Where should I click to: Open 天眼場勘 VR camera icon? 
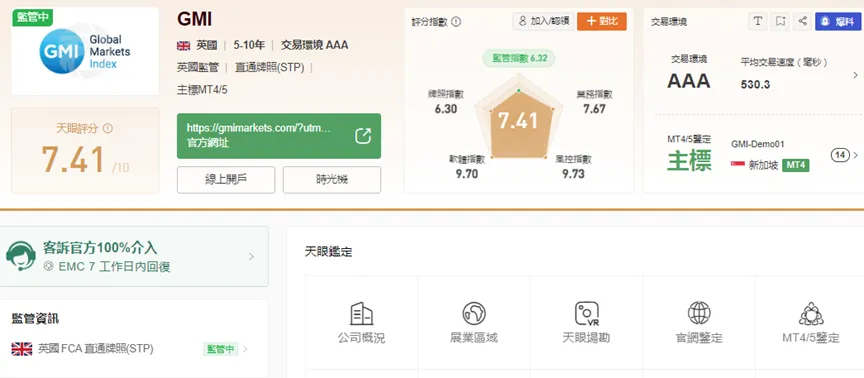[586, 314]
